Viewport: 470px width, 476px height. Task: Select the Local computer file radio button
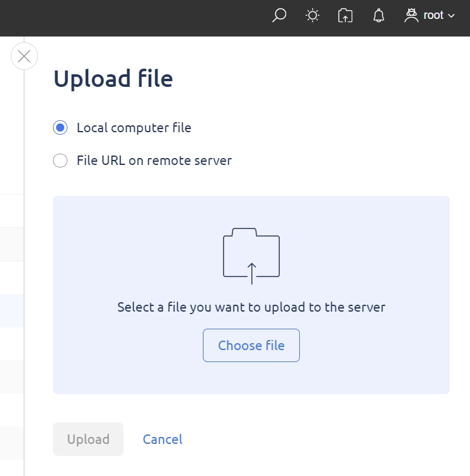[60, 127]
